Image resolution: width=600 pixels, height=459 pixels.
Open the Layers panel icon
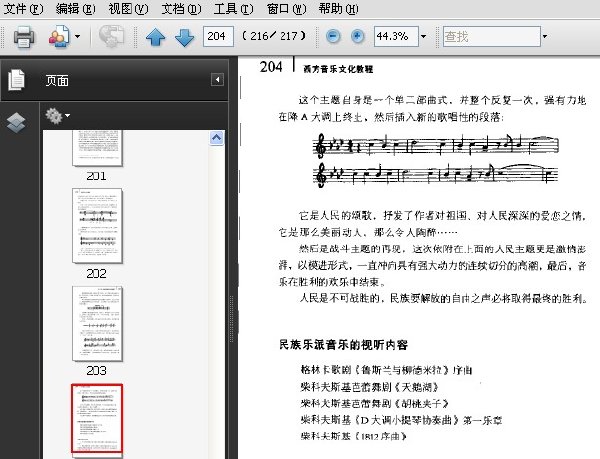(16, 123)
